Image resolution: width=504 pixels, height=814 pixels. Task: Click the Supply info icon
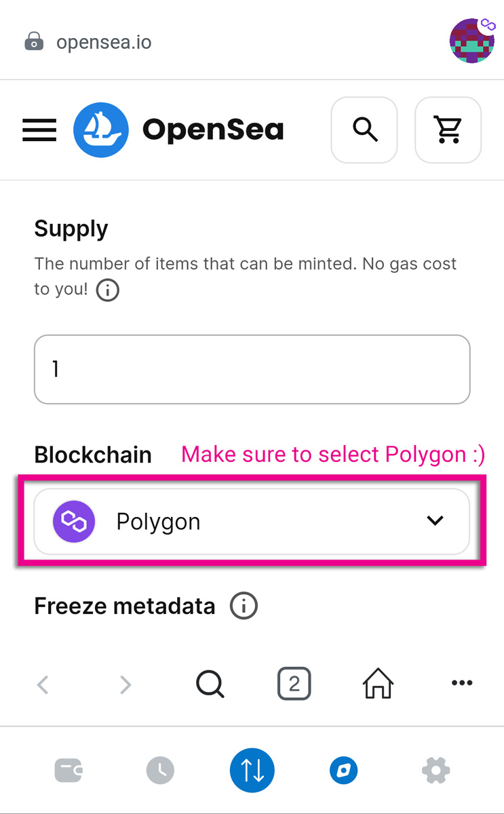tap(107, 290)
